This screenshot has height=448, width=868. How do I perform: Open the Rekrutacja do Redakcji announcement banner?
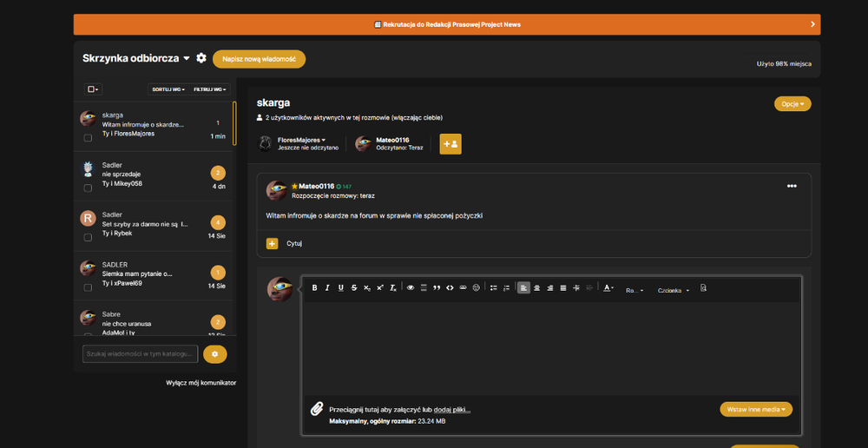point(447,24)
